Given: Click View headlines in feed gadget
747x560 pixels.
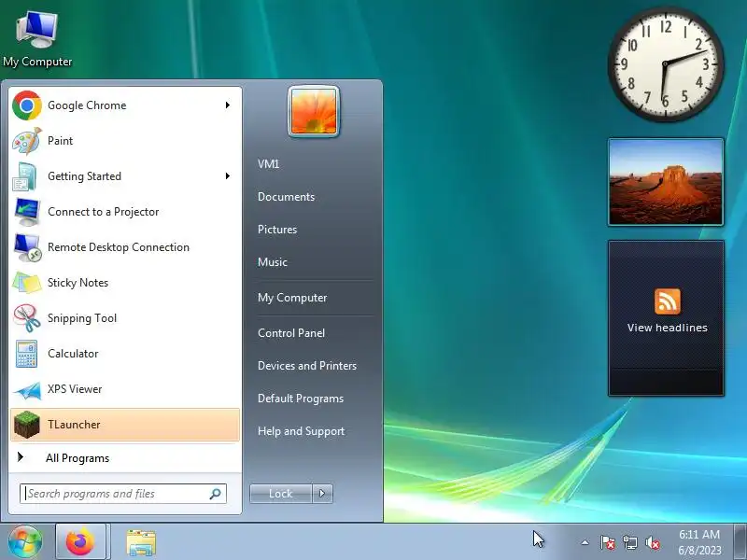Looking at the screenshot, I should (667, 328).
